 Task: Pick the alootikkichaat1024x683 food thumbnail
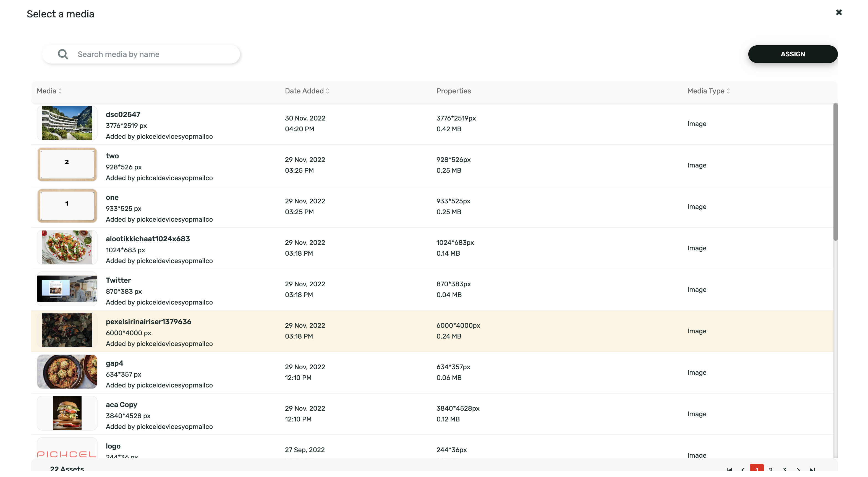click(67, 248)
